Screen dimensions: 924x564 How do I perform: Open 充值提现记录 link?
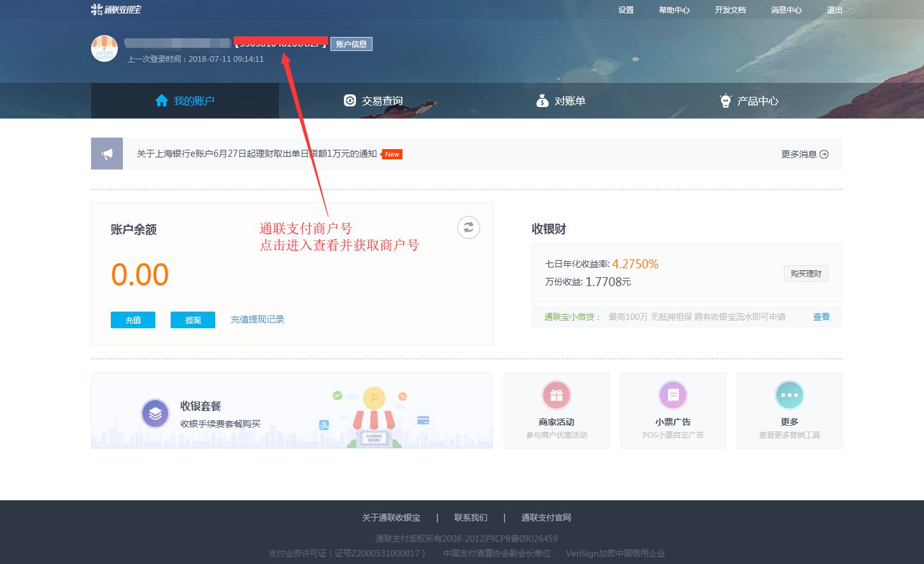coord(257,319)
